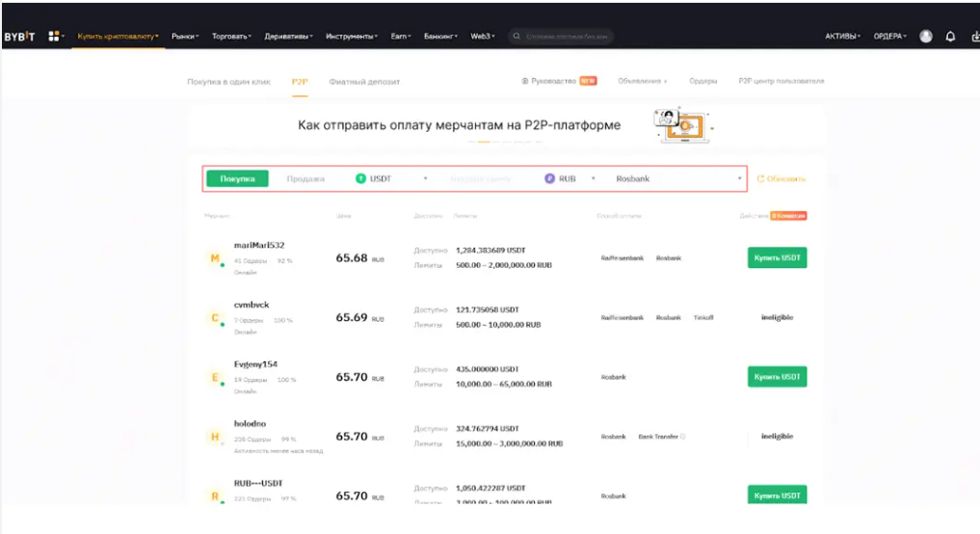Open the apps grid icon menu
The width and height of the screenshot is (980, 534).
54,37
